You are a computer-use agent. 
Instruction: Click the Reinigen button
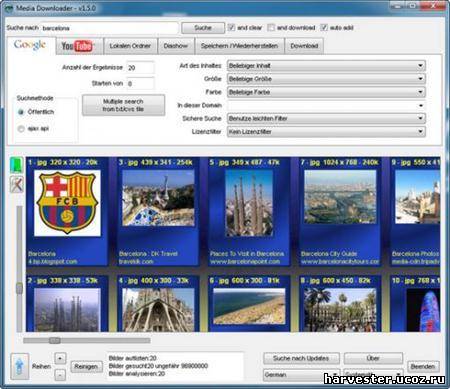(x=86, y=366)
